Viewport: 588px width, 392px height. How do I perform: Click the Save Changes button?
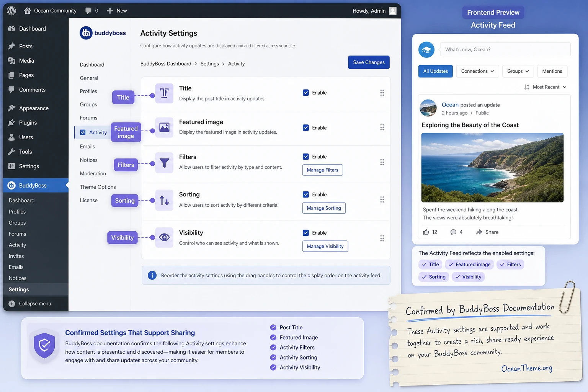pyautogui.click(x=369, y=62)
